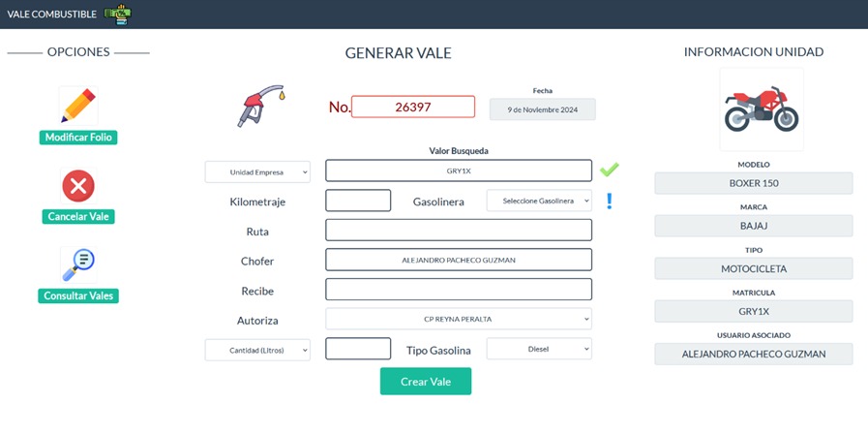This screenshot has height=434, width=868.
Task: Click the pencil Modificar Folio icon
Action: (78, 106)
